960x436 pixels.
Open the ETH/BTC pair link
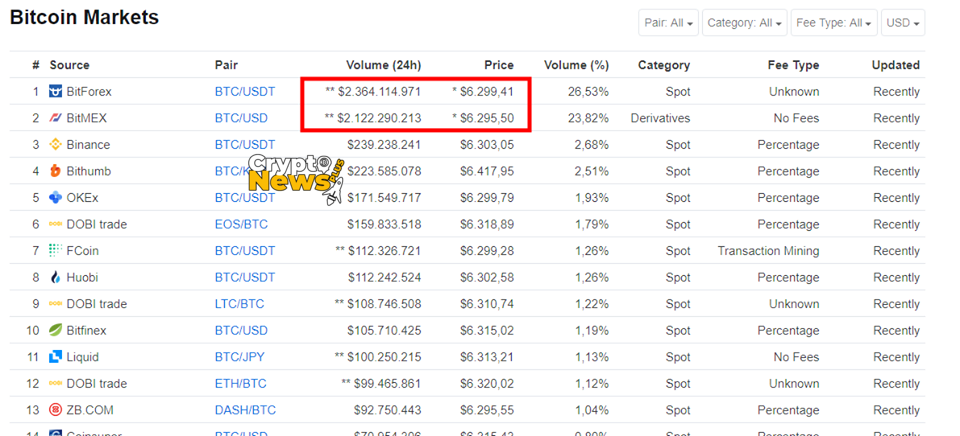pos(241,383)
